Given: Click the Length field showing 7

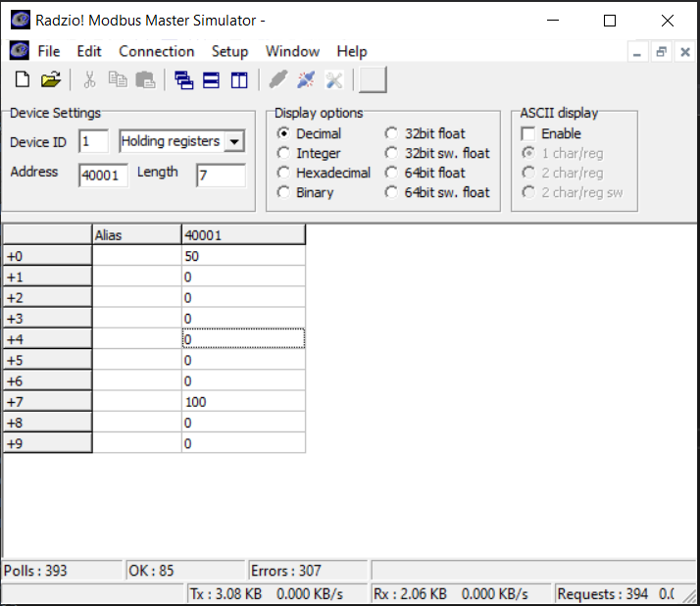Looking at the screenshot, I should 221,176.
